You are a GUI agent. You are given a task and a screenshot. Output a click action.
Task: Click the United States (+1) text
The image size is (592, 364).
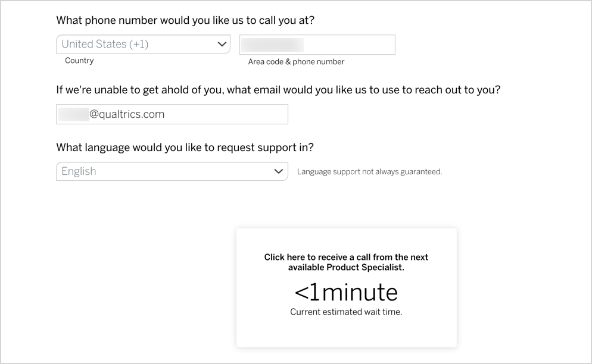(105, 45)
